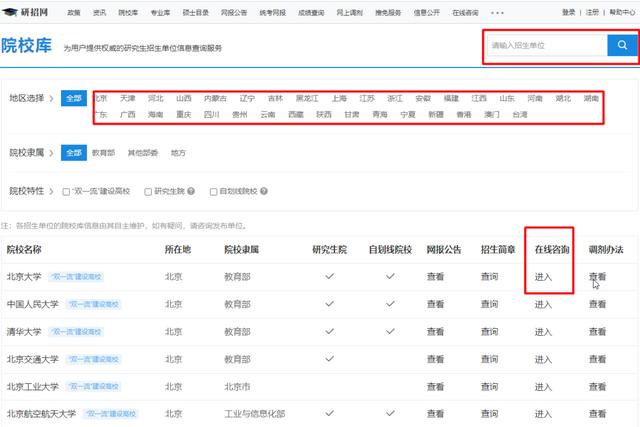Filter affiliation by 其他部委
The image size is (640, 427).
[x=143, y=153]
